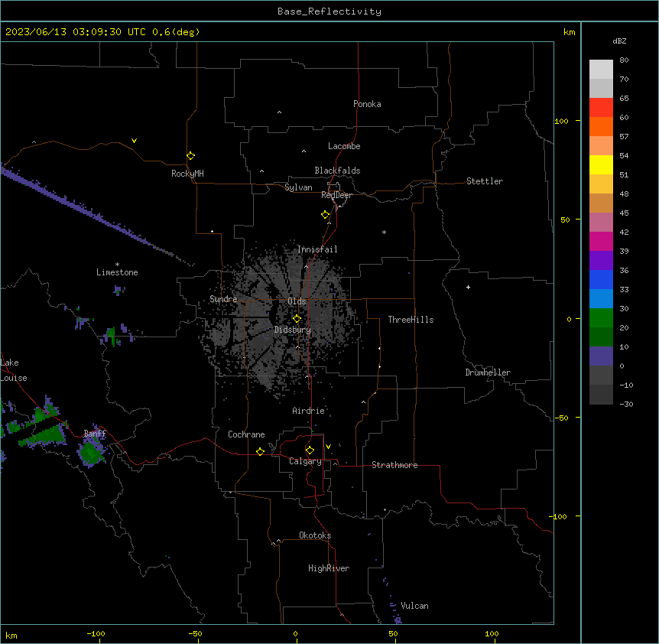
Task: Click the vertical axis -50 km tick label
Action: point(561,418)
